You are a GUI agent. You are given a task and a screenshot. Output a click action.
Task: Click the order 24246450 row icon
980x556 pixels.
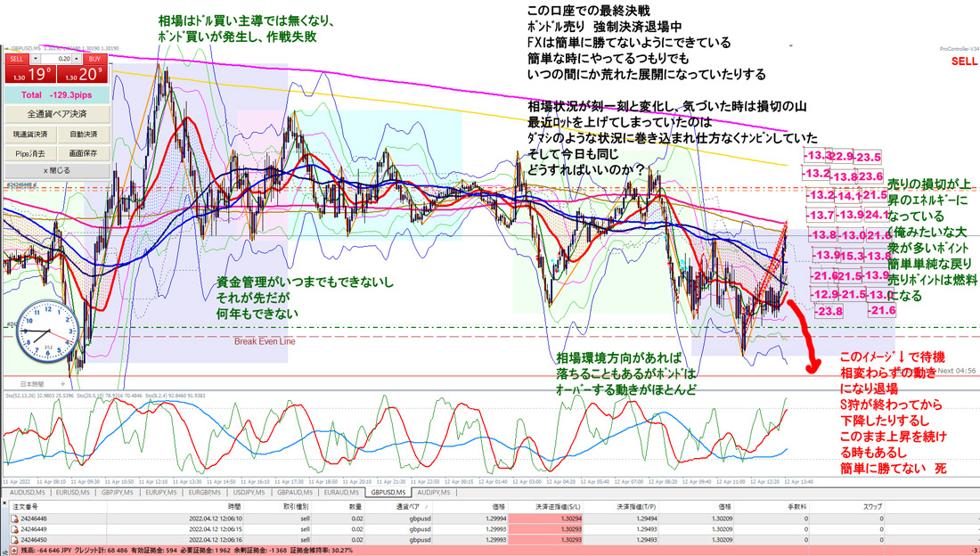tap(14, 539)
